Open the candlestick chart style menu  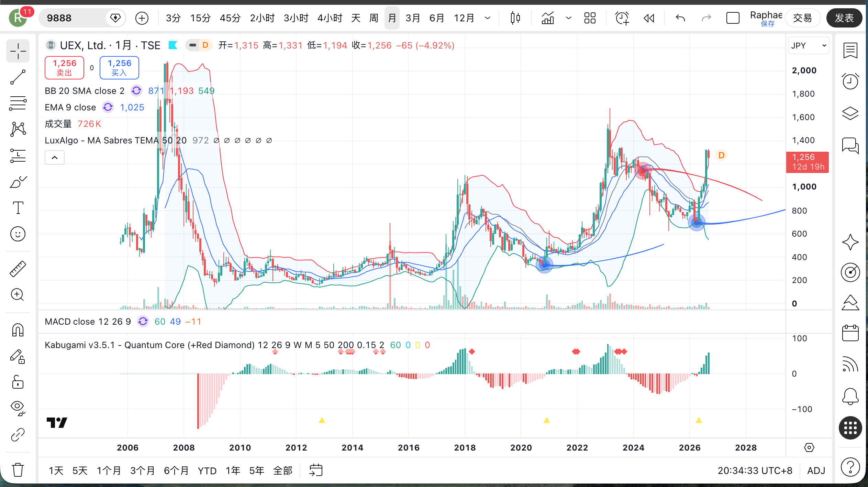(x=515, y=18)
